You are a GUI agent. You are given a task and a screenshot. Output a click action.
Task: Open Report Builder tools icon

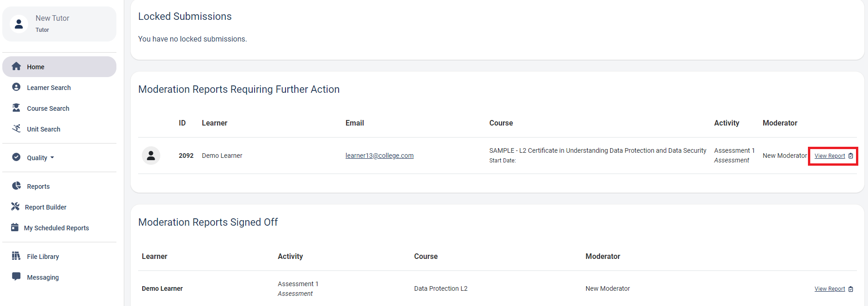pos(15,206)
